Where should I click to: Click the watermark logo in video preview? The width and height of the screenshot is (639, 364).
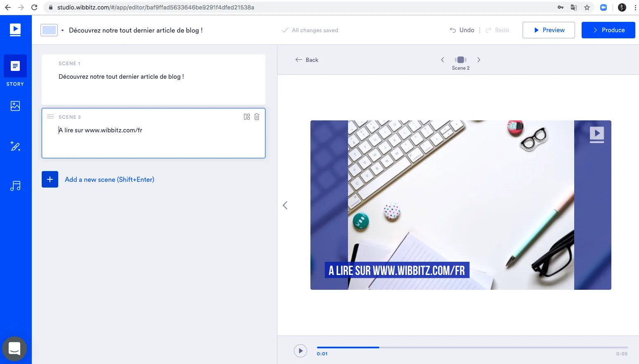(597, 134)
